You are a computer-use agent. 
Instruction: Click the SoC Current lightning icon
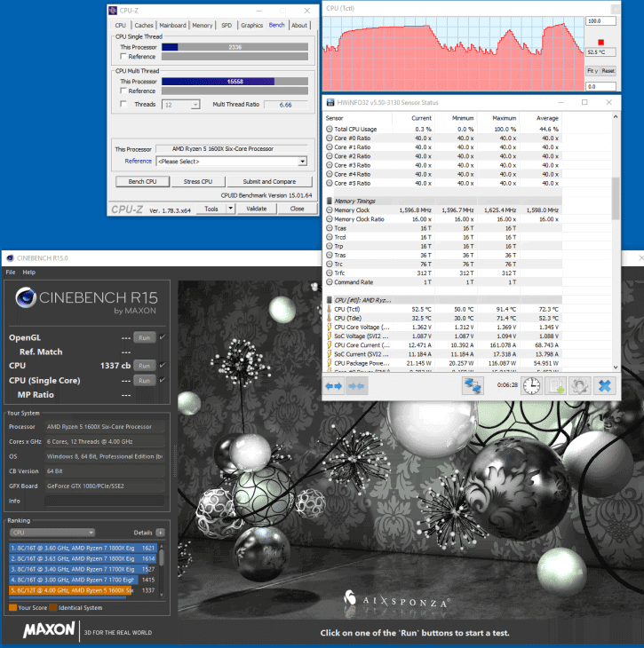click(330, 354)
